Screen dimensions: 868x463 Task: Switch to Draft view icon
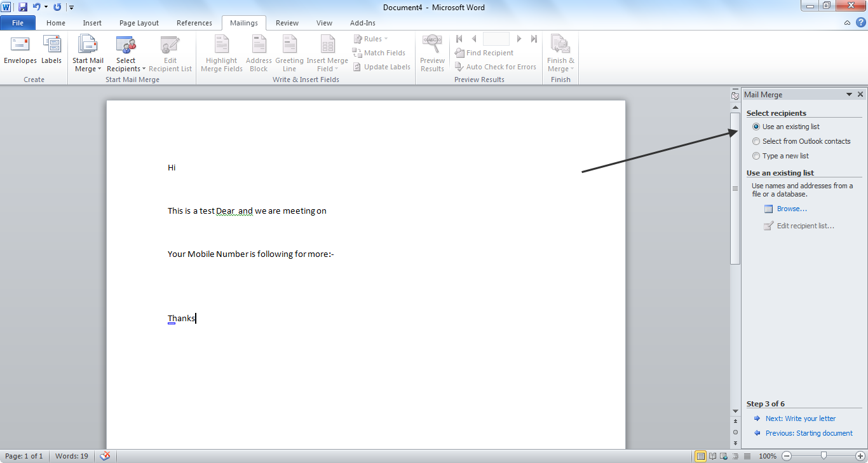point(747,456)
